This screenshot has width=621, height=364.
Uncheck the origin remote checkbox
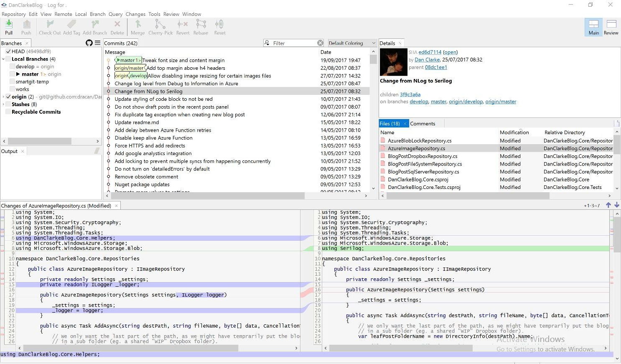pos(8,97)
